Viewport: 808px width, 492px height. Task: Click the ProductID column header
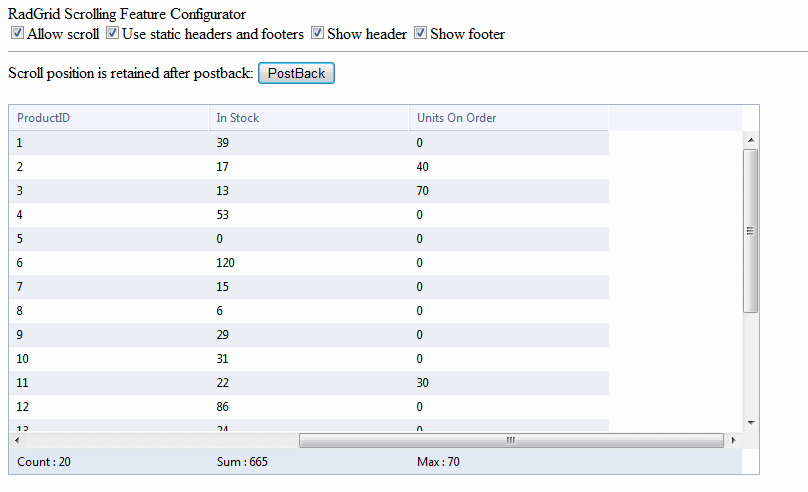(x=43, y=118)
